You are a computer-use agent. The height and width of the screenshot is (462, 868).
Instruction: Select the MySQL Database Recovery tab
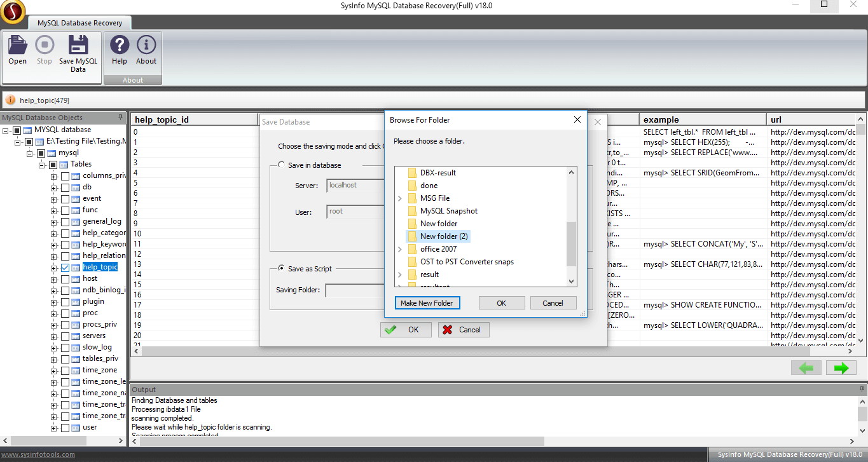point(79,23)
